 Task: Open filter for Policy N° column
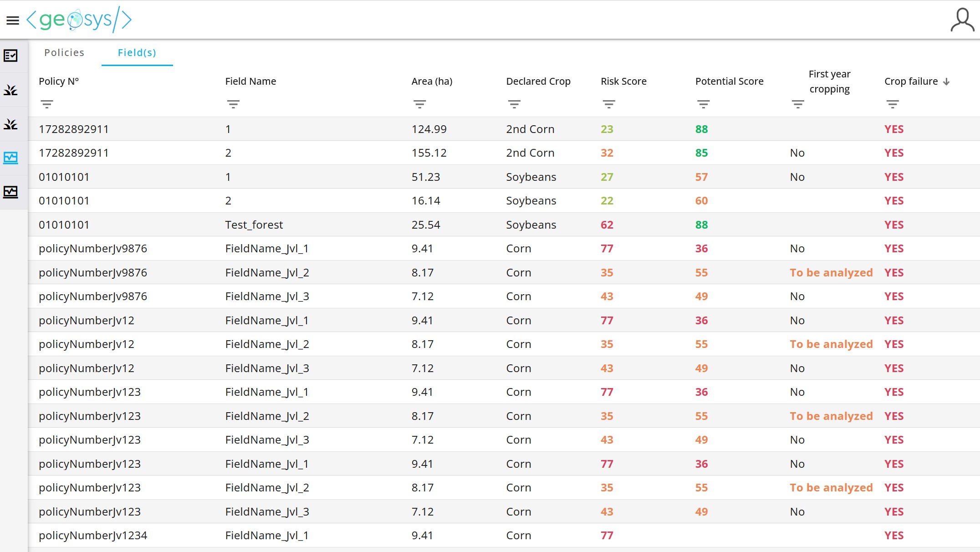(x=47, y=104)
